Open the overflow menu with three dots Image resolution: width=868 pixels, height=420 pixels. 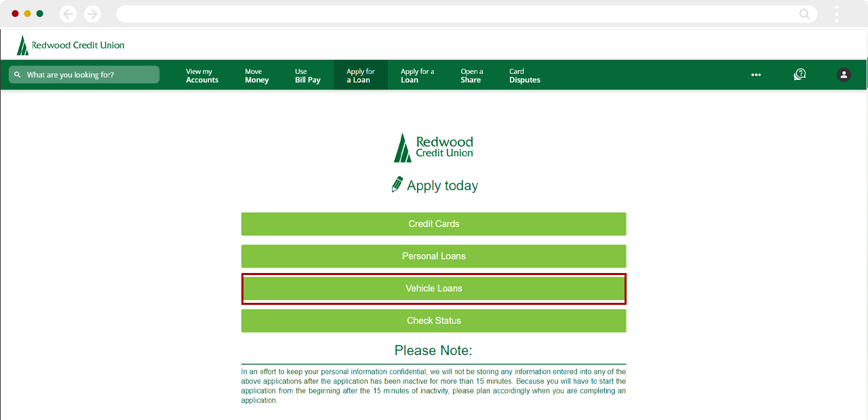point(755,75)
